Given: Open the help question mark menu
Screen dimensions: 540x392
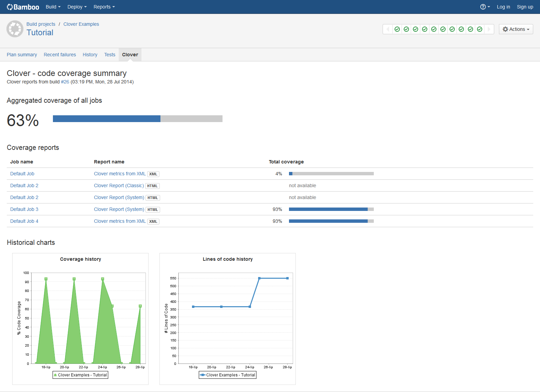Looking at the screenshot, I should (485, 7).
